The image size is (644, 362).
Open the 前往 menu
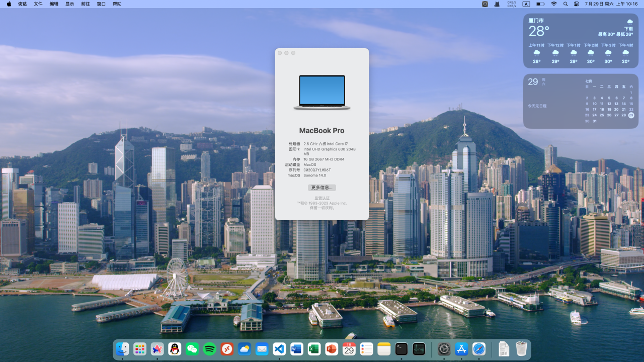click(x=86, y=4)
